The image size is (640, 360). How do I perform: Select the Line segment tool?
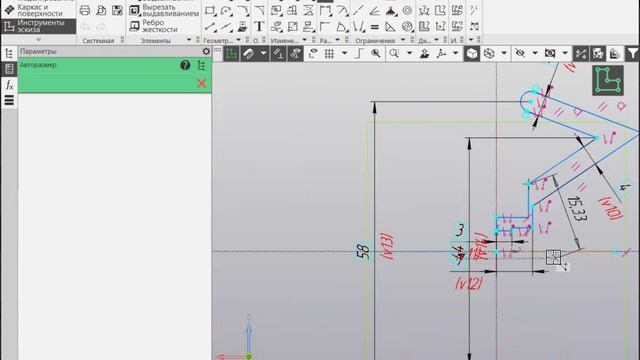(210, 27)
